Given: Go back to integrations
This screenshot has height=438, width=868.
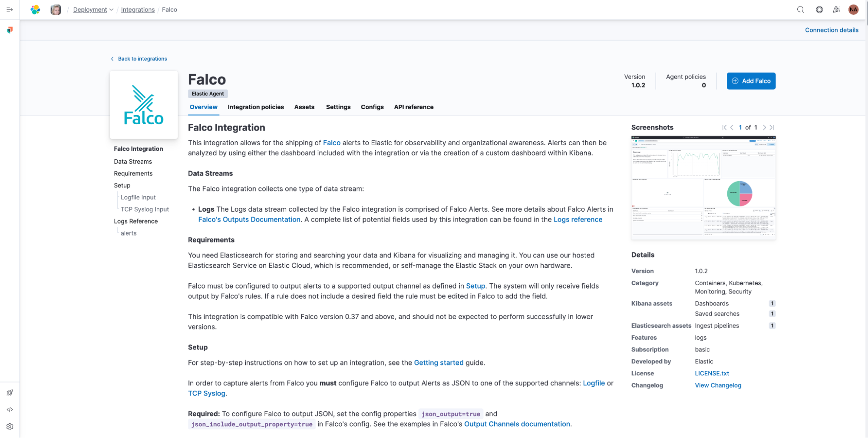Looking at the screenshot, I should [139, 59].
